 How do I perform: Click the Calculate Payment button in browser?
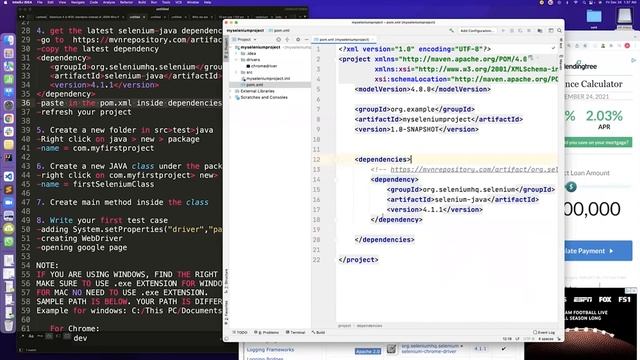pos(598,251)
